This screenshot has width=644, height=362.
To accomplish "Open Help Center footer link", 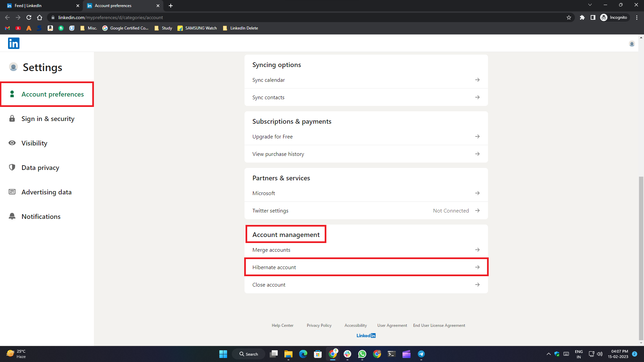I will (282, 325).
